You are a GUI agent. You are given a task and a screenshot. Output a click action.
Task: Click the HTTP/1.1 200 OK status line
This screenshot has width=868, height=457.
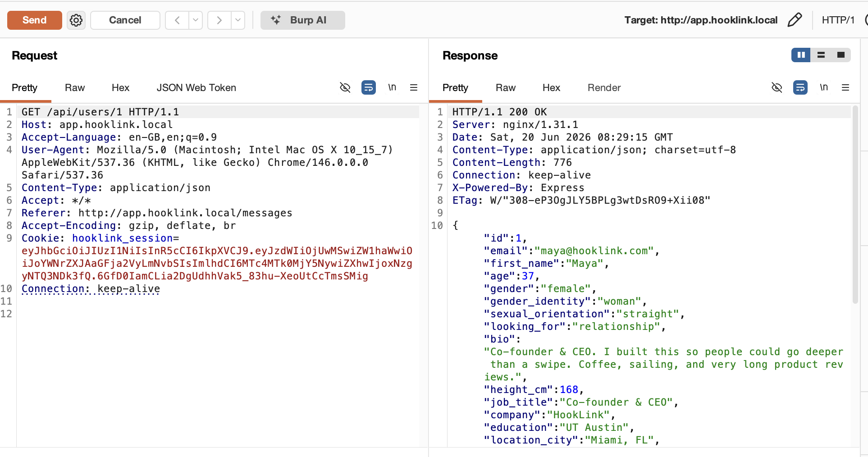click(500, 112)
